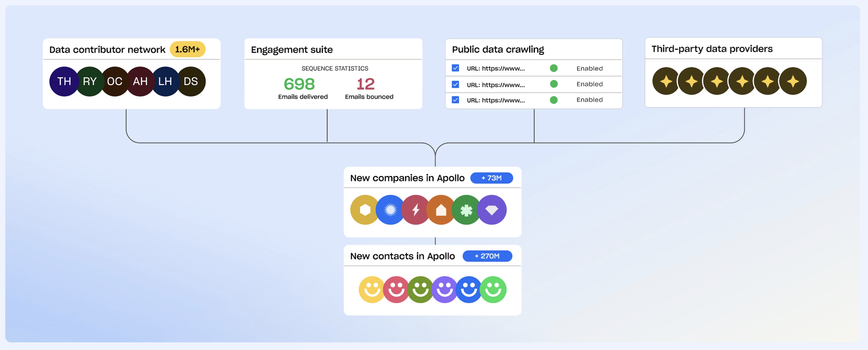Screen dimensions: 868x350
Task: Click the blue smiley contact icon
Action: pyautogui.click(x=469, y=289)
